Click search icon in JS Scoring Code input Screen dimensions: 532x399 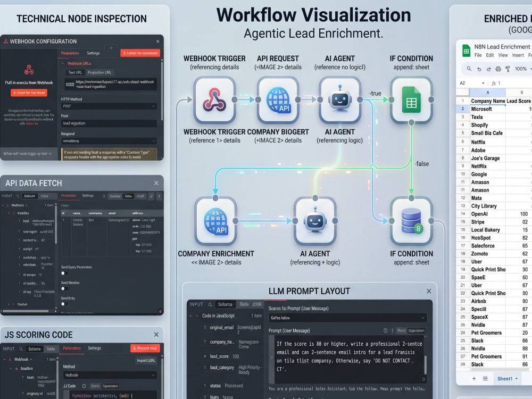(21, 349)
